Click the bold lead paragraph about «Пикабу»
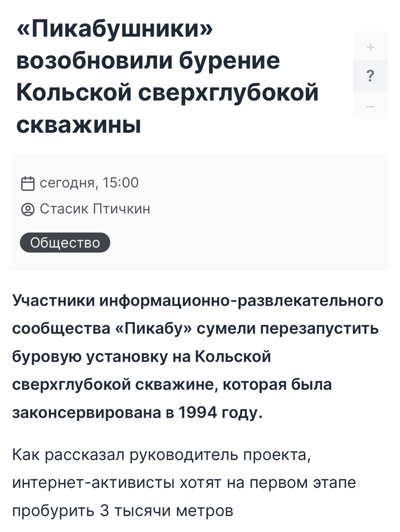Screen dimensions: 400x532 (194, 354)
